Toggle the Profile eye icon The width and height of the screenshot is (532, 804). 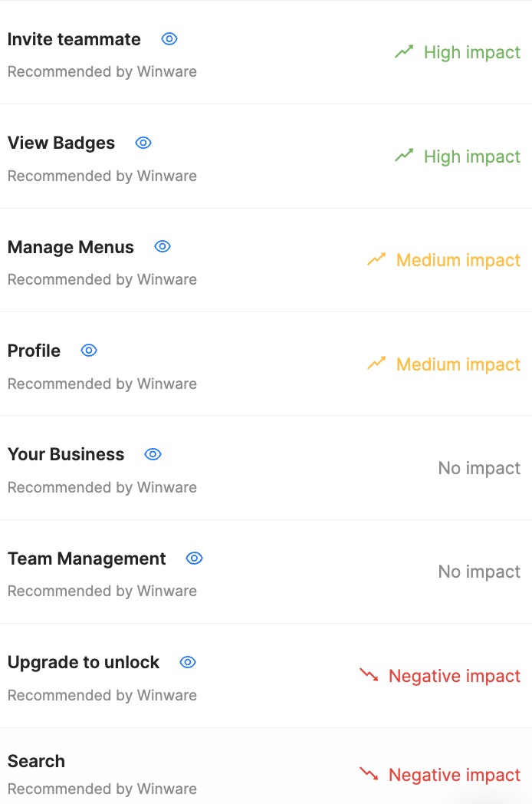[89, 351]
